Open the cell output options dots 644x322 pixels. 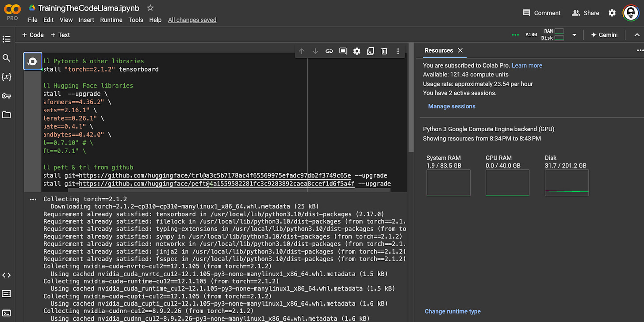pos(33,200)
